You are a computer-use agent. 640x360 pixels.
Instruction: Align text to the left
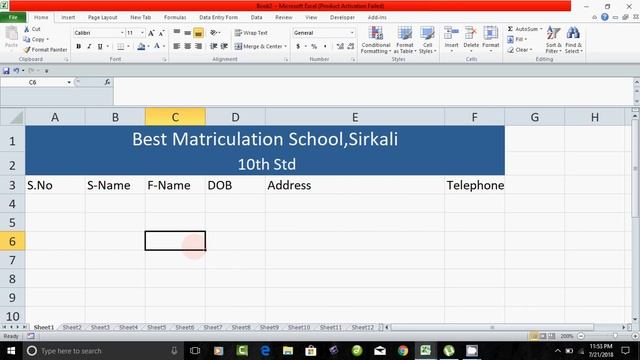coord(177,46)
